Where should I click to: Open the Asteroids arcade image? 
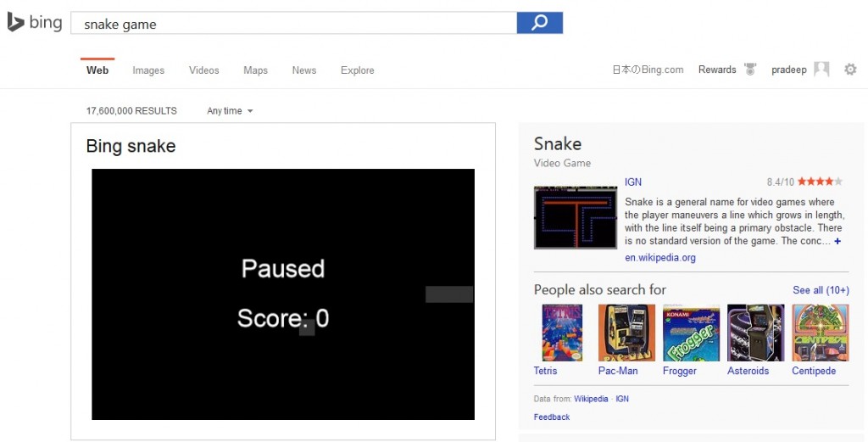tap(755, 333)
